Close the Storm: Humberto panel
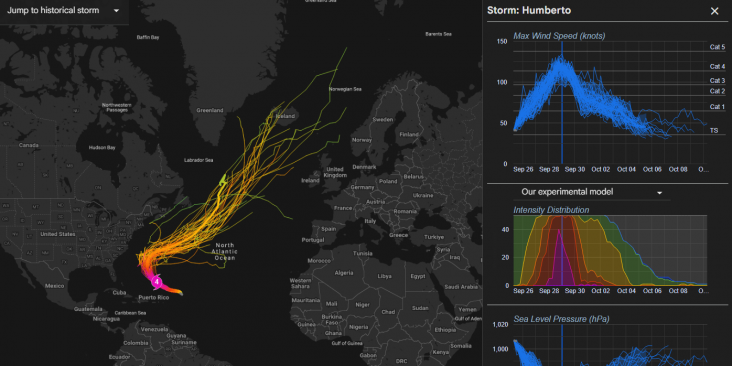This screenshot has width=732, height=366. 714,11
